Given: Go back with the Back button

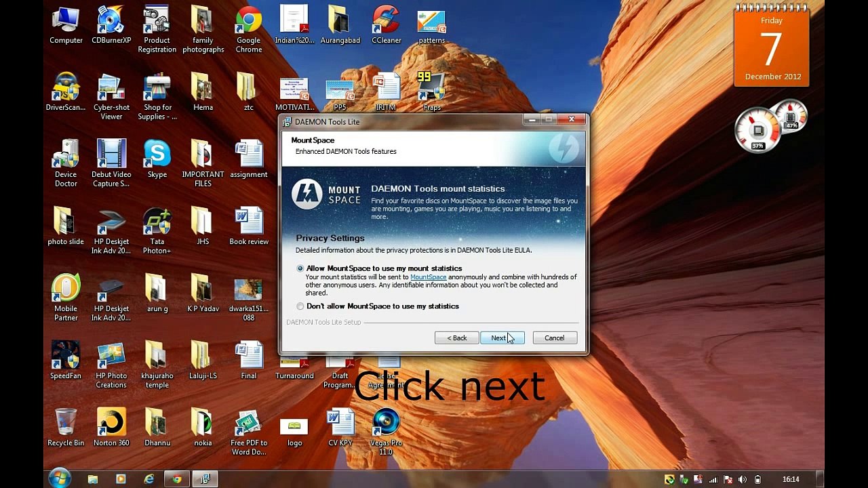Looking at the screenshot, I should [456, 338].
